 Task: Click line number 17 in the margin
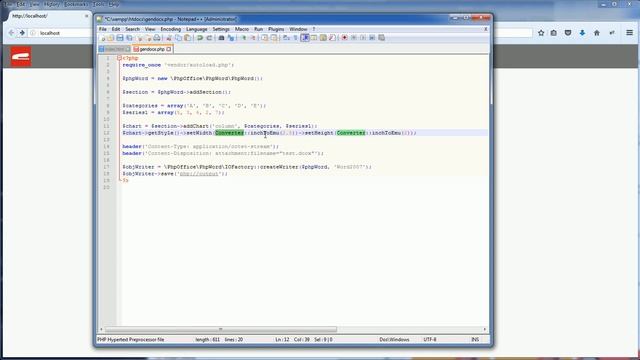(107, 167)
